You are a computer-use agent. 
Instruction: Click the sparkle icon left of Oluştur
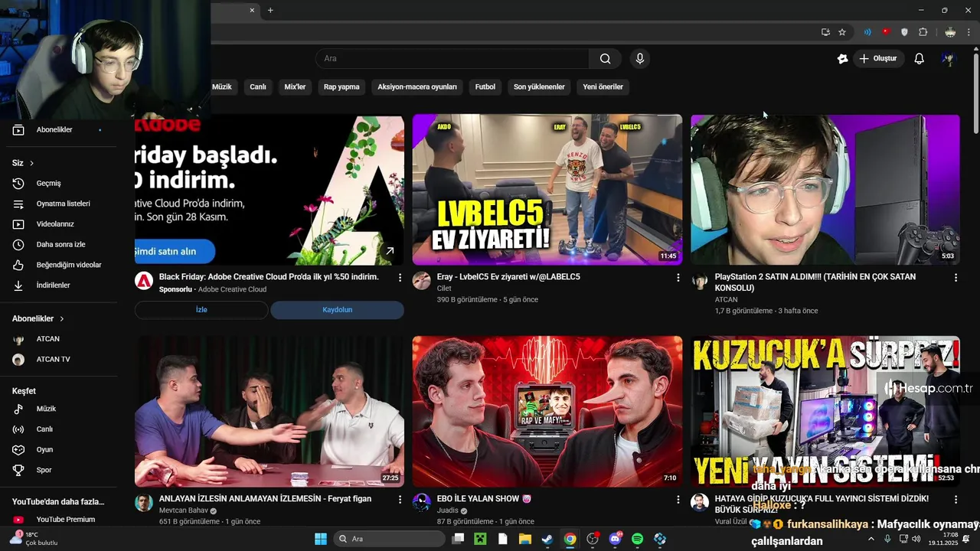click(842, 59)
